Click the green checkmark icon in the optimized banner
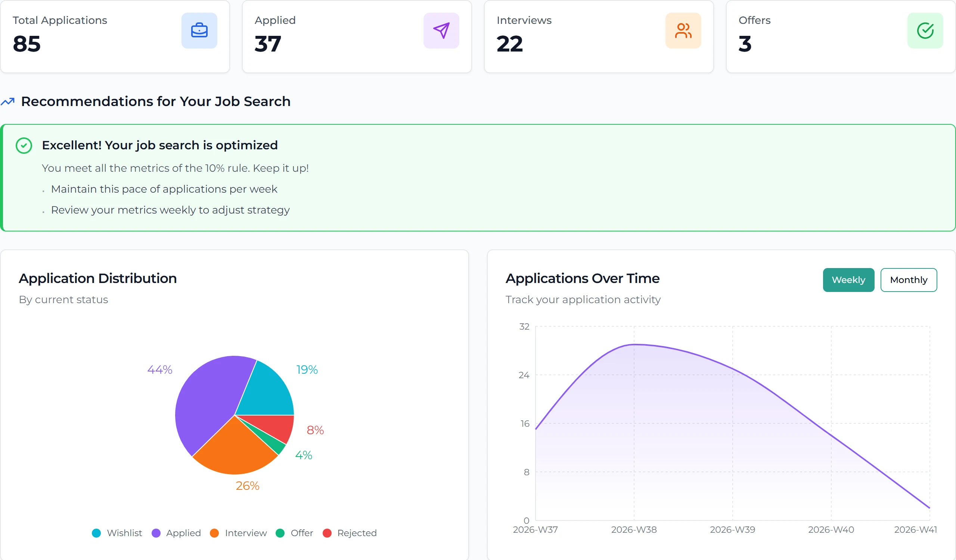This screenshot has width=956, height=560. coord(24,146)
